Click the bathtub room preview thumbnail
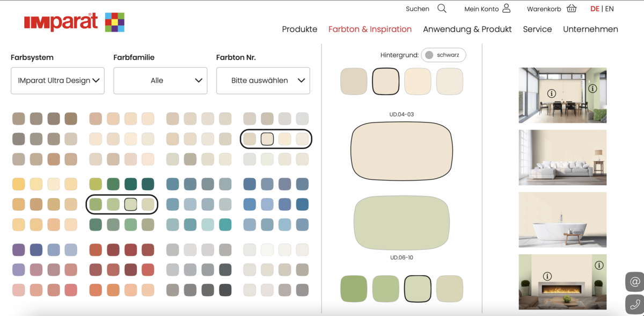This screenshot has height=316, width=644. pyautogui.click(x=562, y=220)
